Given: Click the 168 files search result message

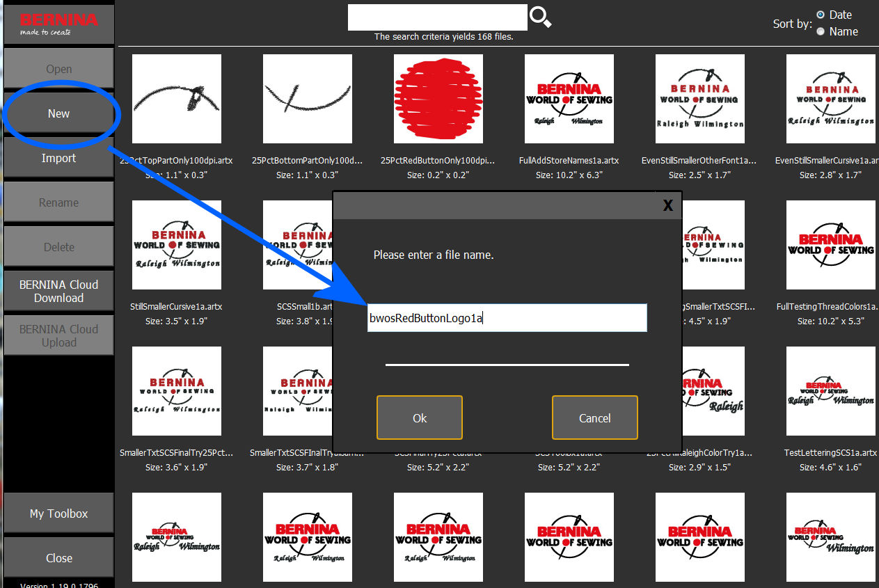Looking at the screenshot, I should pyautogui.click(x=443, y=37).
